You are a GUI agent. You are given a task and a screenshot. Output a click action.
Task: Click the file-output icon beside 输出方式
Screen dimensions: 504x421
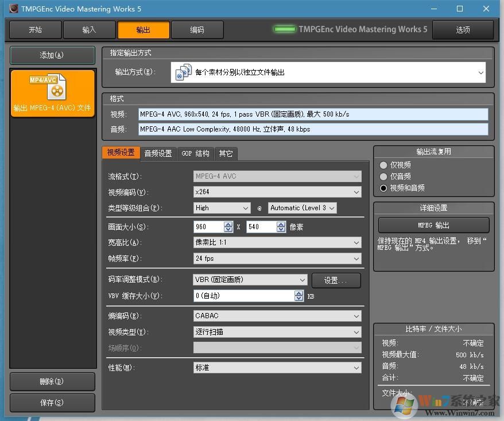(183, 72)
